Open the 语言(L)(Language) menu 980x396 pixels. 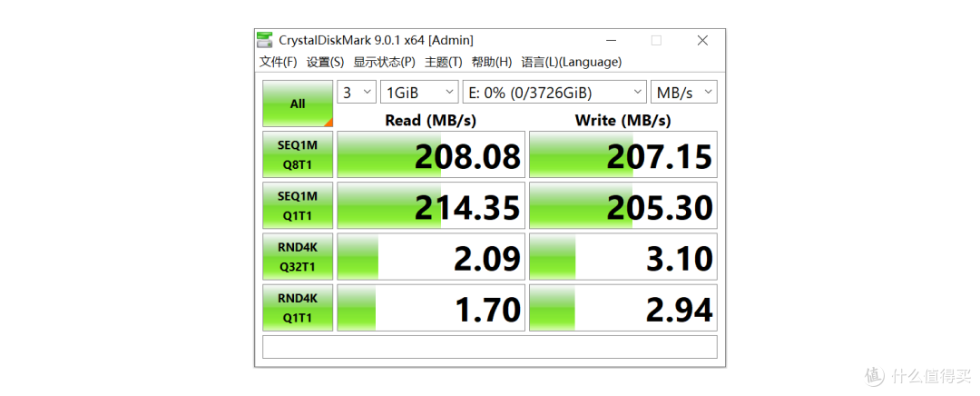[572, 62]
